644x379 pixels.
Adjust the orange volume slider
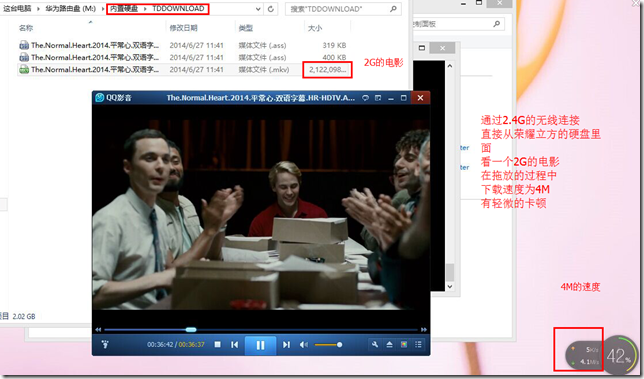click(328, 345)
